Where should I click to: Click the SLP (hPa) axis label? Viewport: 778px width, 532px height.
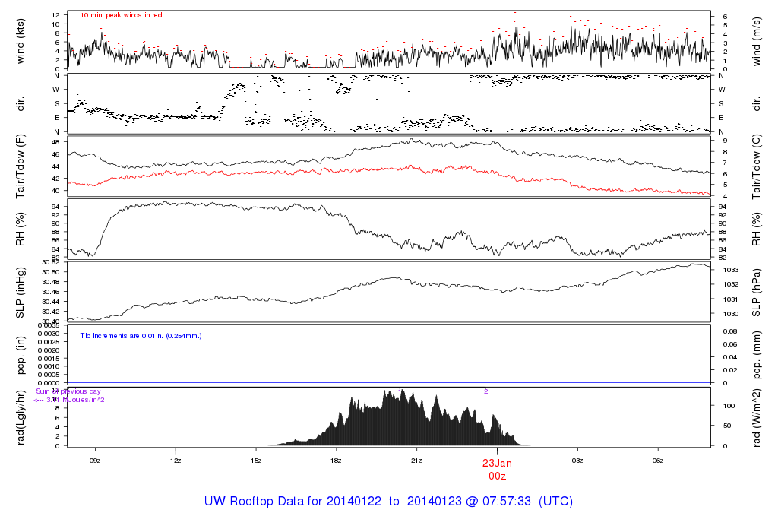[x=757, y=293]
